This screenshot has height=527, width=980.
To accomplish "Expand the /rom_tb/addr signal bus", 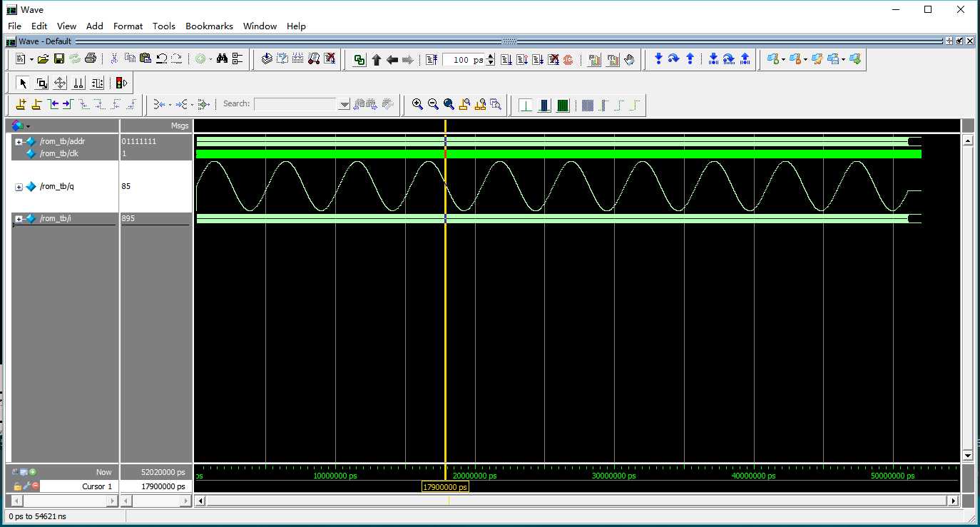I will point(19,142).
